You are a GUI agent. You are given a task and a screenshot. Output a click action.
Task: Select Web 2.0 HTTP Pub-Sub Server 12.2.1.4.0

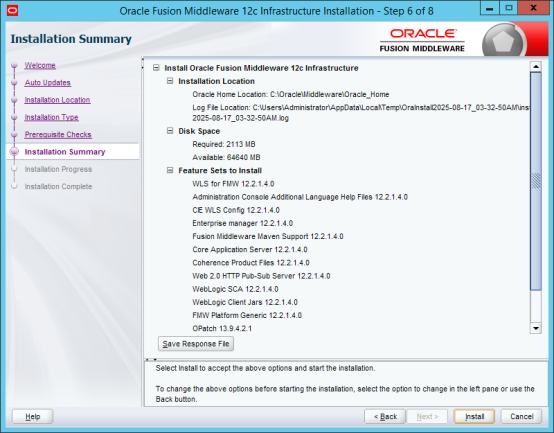[261, 276]
